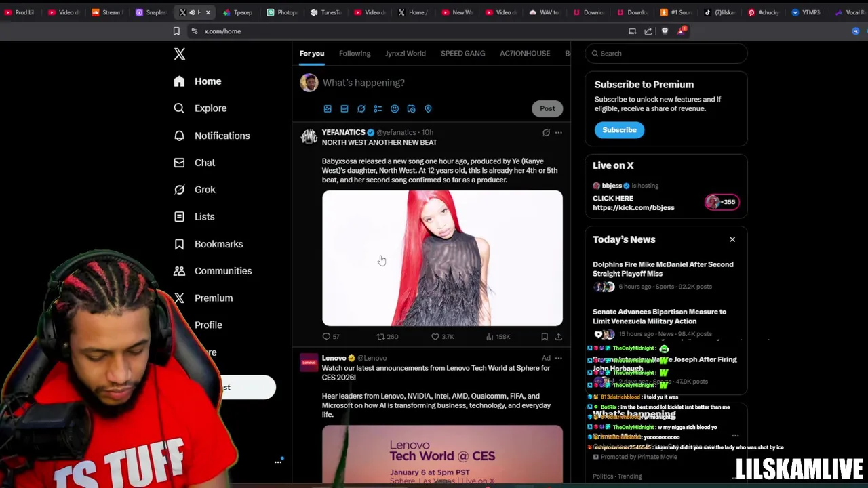868x488 pixels.
Task: Open more options on YEFANATICS post
Action: [x=558, y=133]
